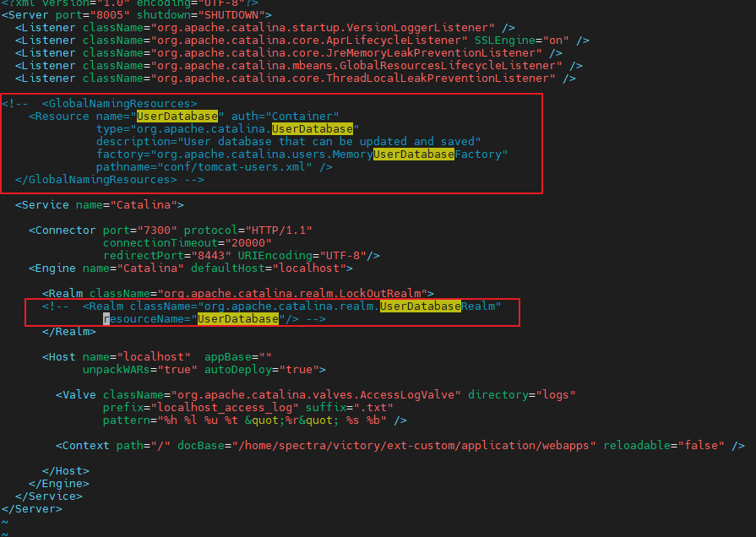Click the docBase path ending in webapps
The image size is (756, 537).
pos(414,446)
